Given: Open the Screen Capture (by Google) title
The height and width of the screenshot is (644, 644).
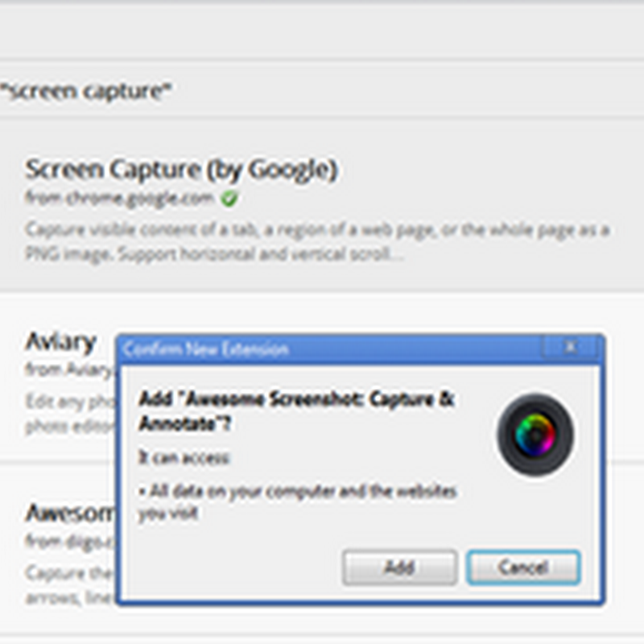Looking at the screenshot, I should pyautogui.click(x=181, y=170).
